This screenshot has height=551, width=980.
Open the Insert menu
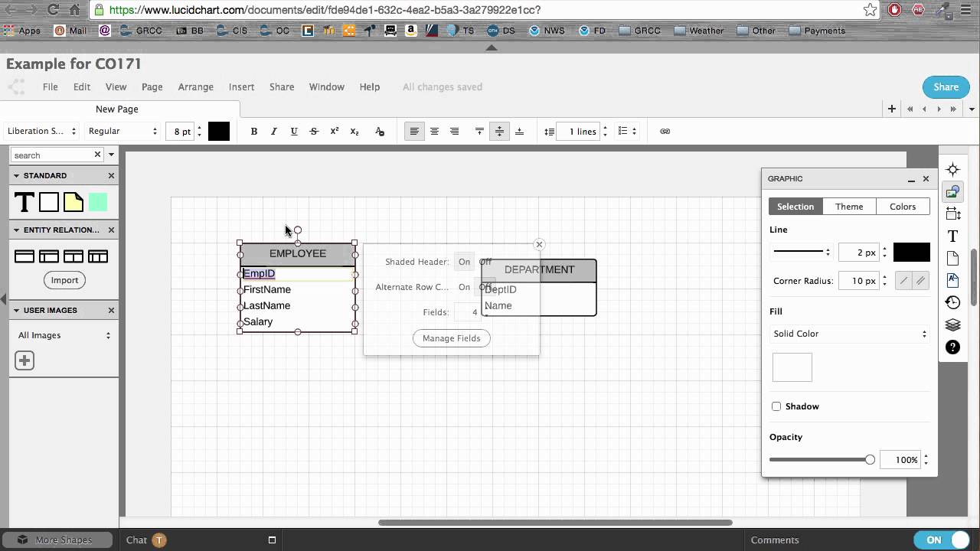(241, 86)
